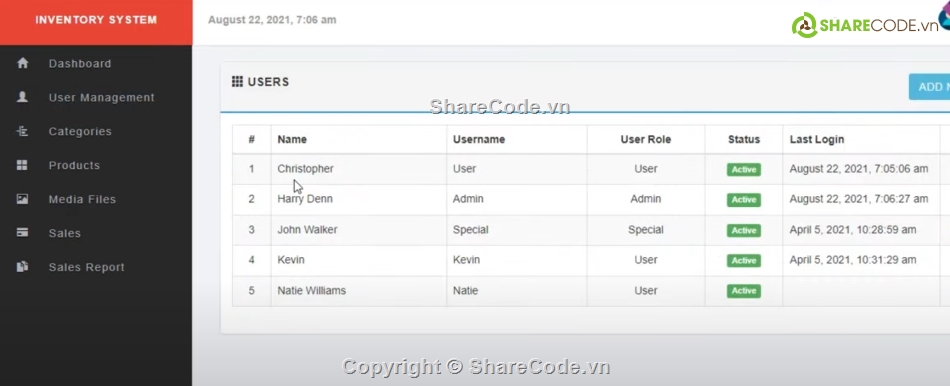
Task: Select the Products sidebar entry
Action: pyautogui.click(x=74, y=165)
